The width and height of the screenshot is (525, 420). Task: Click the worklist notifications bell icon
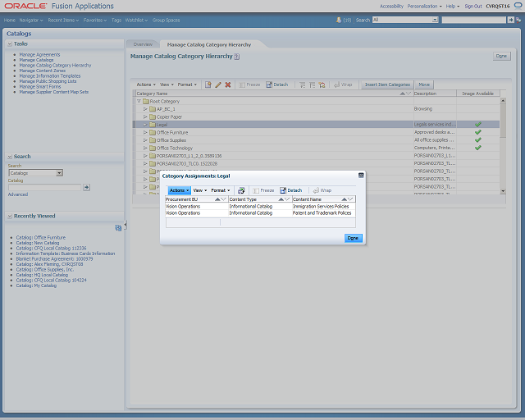339,20
